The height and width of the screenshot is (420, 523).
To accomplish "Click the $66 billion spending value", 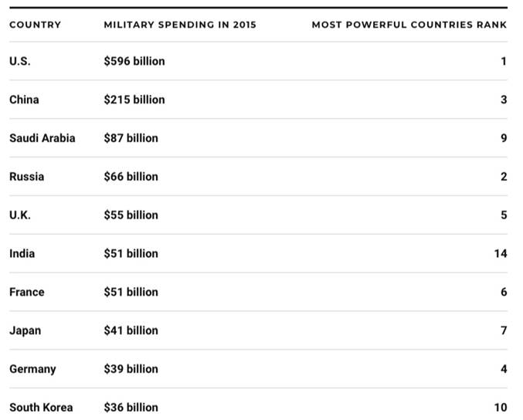I will (131, 177).
